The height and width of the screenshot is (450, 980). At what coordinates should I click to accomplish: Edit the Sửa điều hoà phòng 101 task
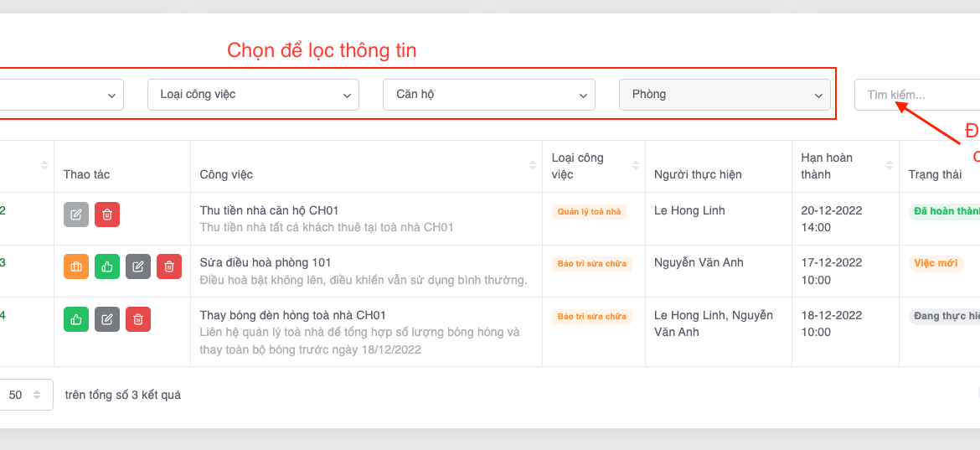(138, 266)
